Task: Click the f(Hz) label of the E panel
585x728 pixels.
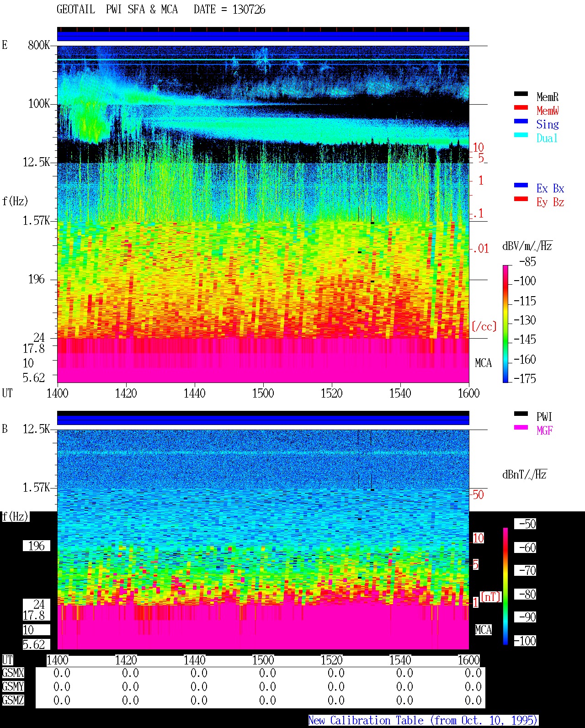Action: point(15,201)
